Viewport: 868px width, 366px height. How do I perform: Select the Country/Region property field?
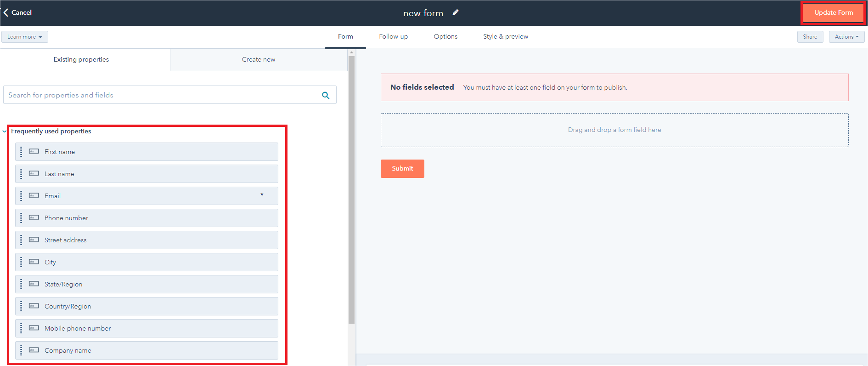[147, 306]
